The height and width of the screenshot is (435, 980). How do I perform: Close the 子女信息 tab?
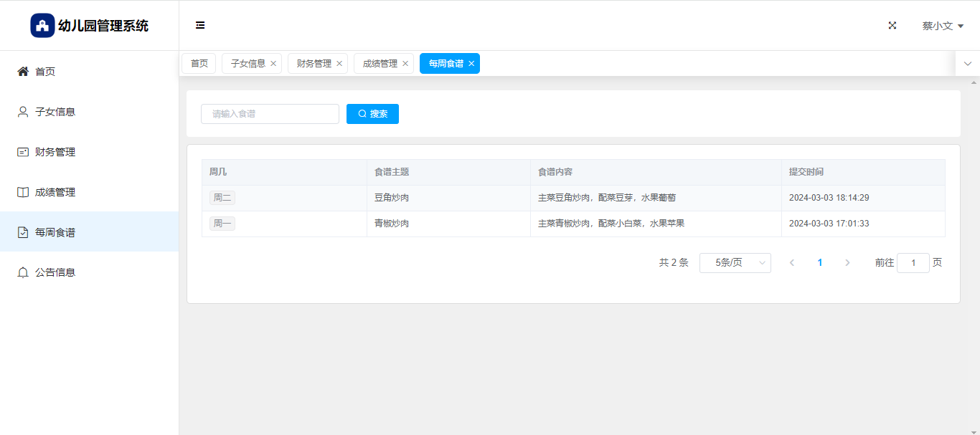[x=273, y=64]
